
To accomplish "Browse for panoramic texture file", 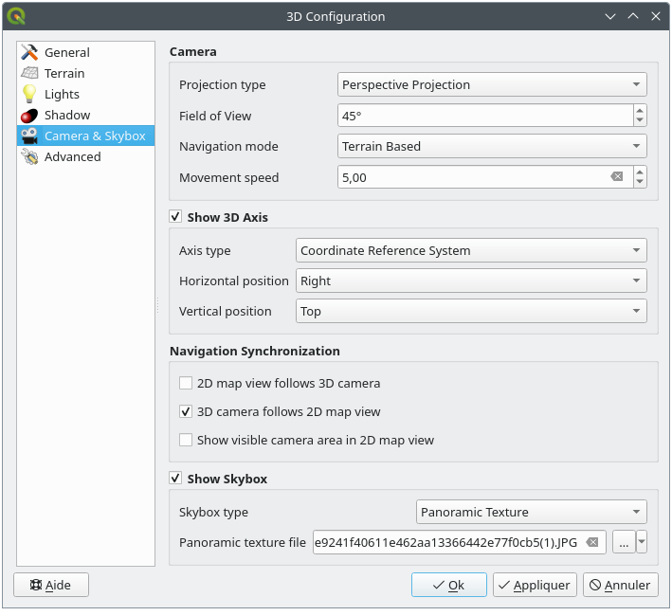I will (623, 542).
